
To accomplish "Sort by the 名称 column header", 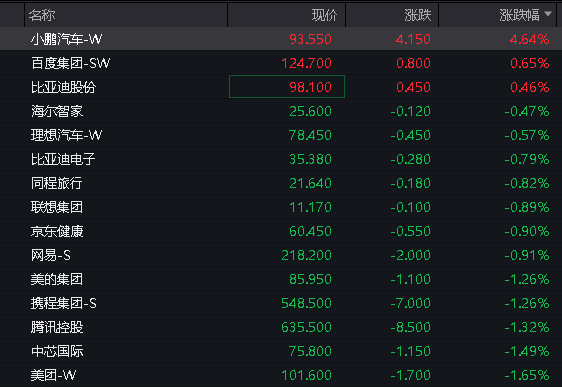I will [126, 15].
